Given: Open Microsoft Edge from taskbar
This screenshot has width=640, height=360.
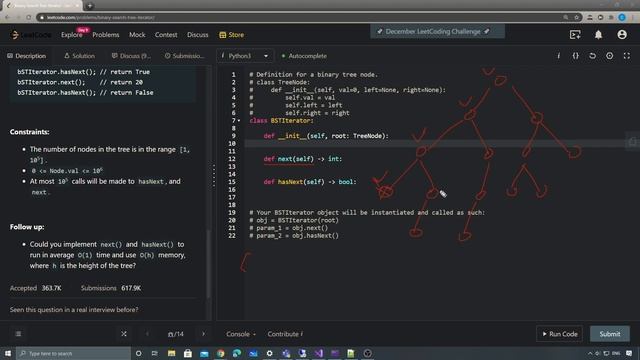Looking at the screenshot, I should click(237, 353).
